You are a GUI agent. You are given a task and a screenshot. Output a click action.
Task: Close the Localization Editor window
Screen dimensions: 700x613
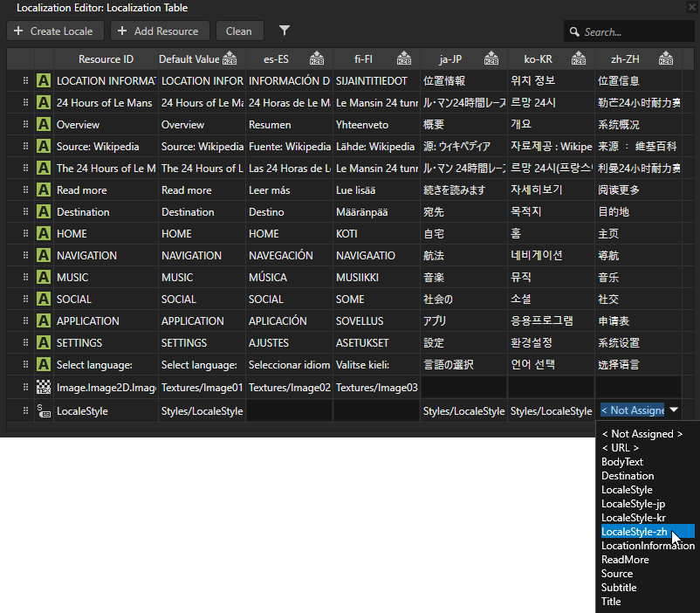pyautogui.click(x=690, y=6)
